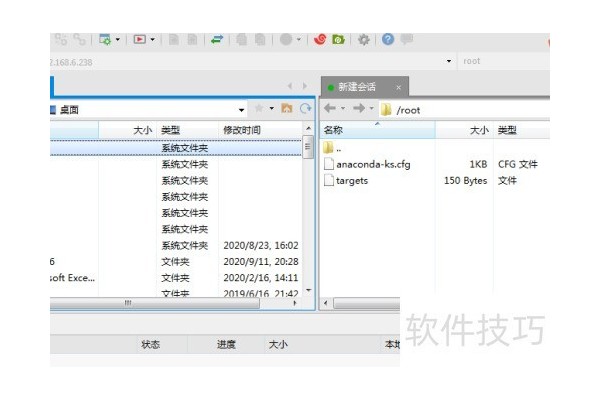Click the local pane scroll right arrow

[295, 303]
